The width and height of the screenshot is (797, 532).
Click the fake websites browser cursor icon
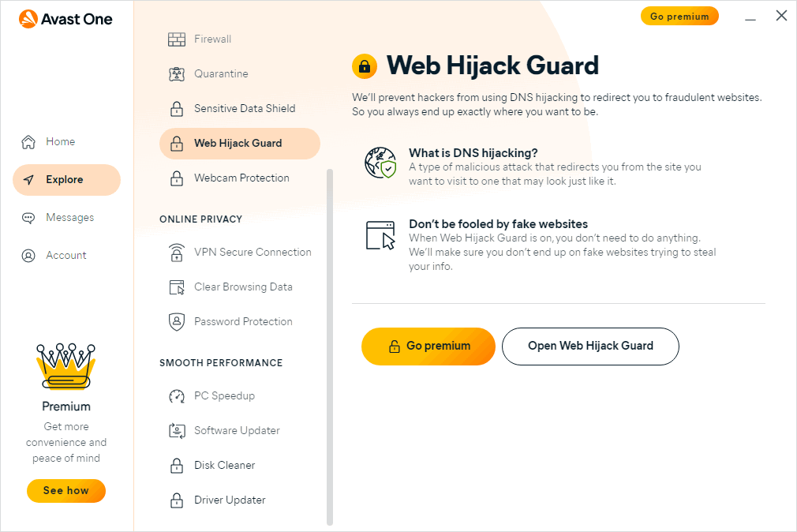tap(380, 235)
